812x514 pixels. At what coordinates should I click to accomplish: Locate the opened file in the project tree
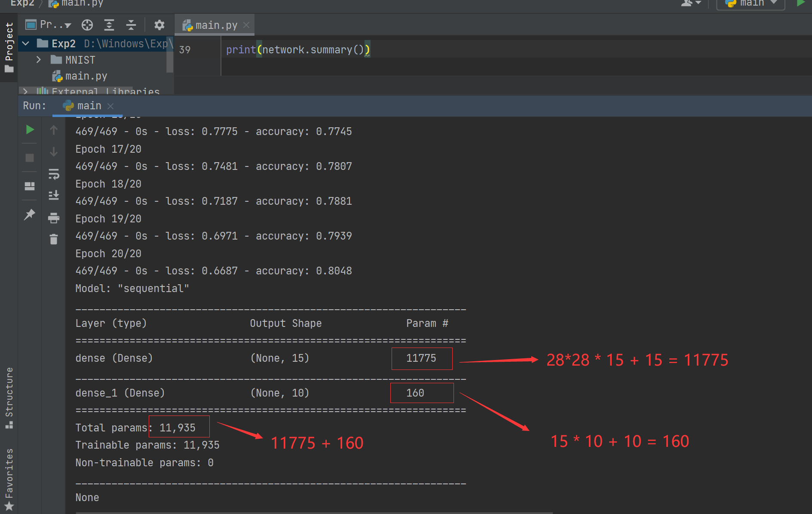(87, 25)
